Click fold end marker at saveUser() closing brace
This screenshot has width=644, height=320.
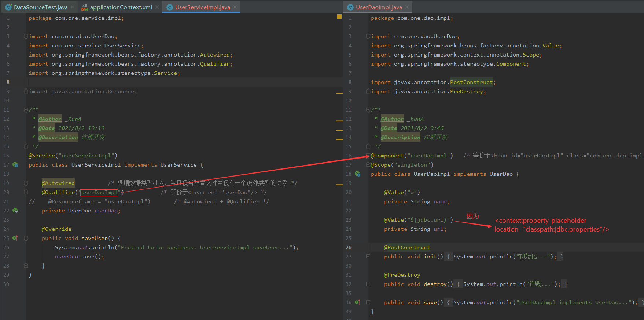pos(26,265)
